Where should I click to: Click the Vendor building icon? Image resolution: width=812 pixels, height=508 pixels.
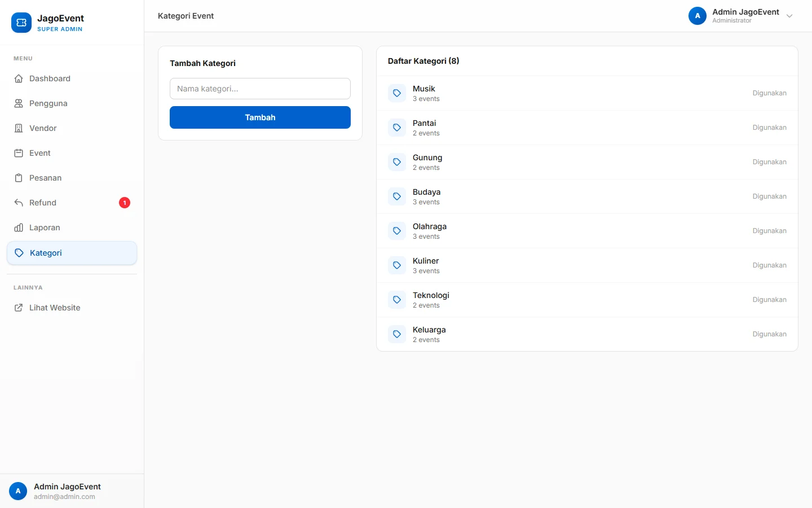pos(19,128)
